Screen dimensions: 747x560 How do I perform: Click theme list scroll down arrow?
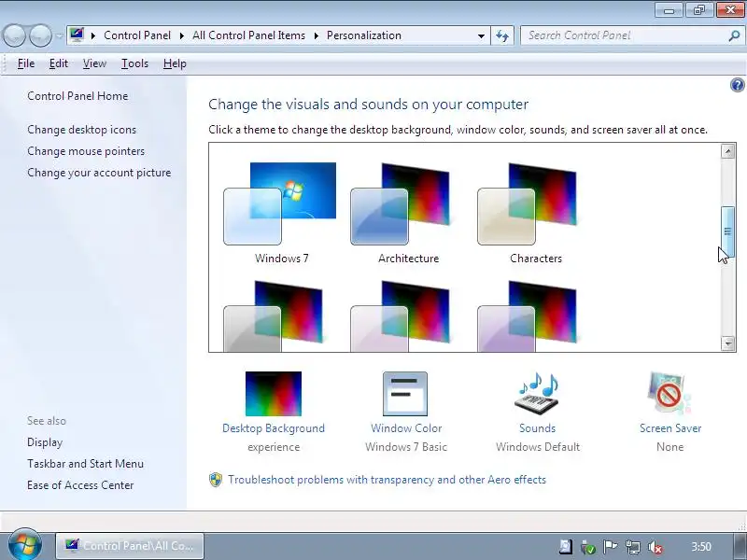click(x=727, y=343)
